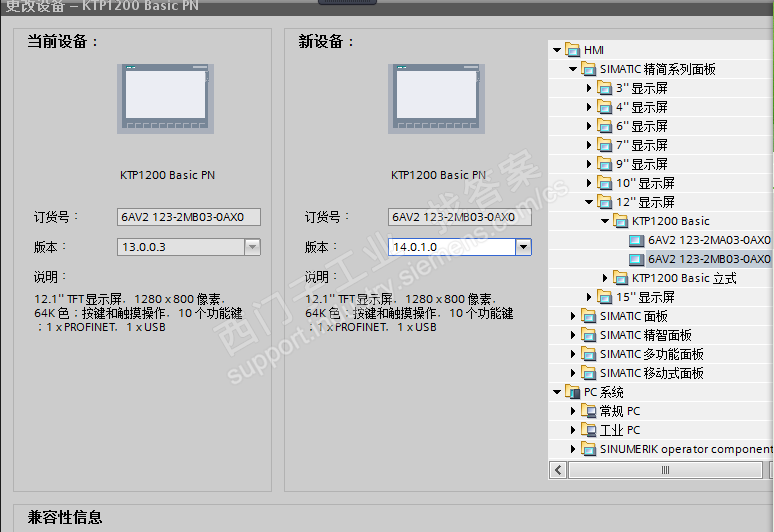
Task: Click the SIMATIC 多功能面板 folder icon
Action: pos(588,354)
